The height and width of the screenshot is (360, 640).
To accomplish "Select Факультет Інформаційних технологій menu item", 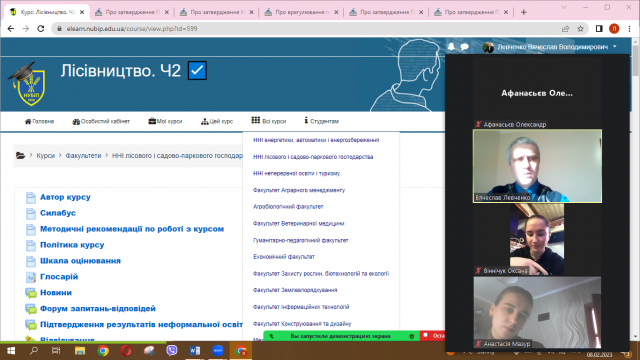I will pos(301,307).
